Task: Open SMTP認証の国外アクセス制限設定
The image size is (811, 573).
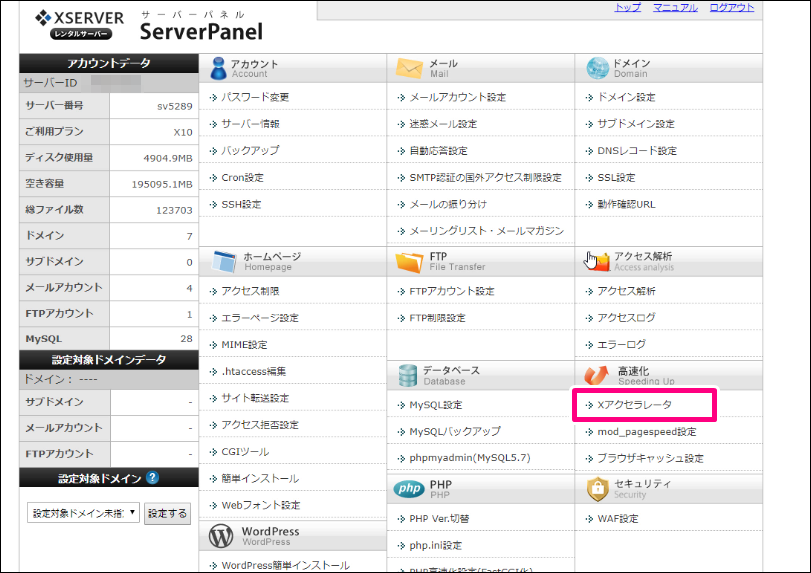Action: point(485,177)
